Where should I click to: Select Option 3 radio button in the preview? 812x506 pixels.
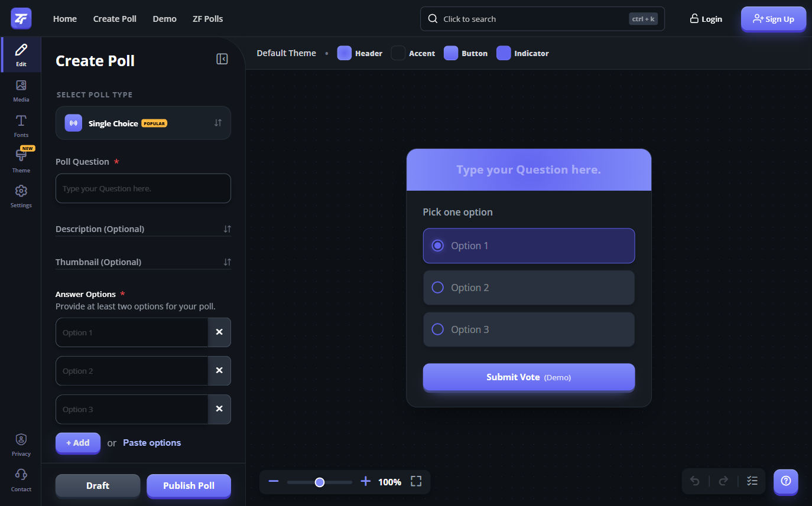click(437, 329)
